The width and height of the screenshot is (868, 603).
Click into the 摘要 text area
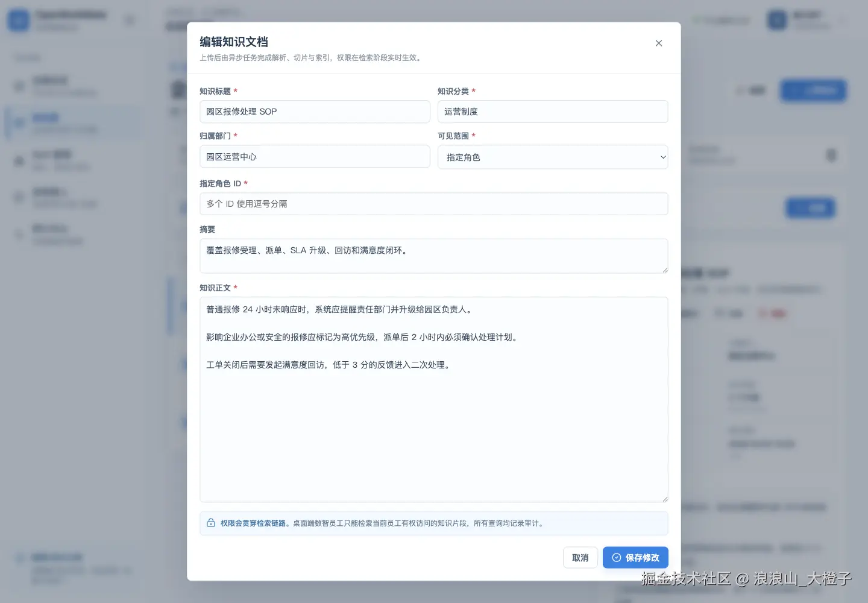point(434,256)
